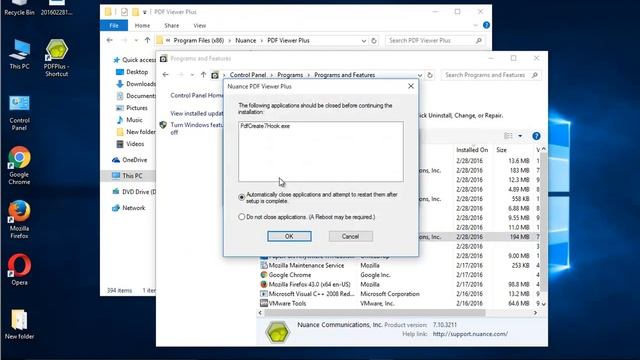This screenshot has width=640, height=360.
Task: Open the Control Panel desktop icon
Action: (19, 113)
